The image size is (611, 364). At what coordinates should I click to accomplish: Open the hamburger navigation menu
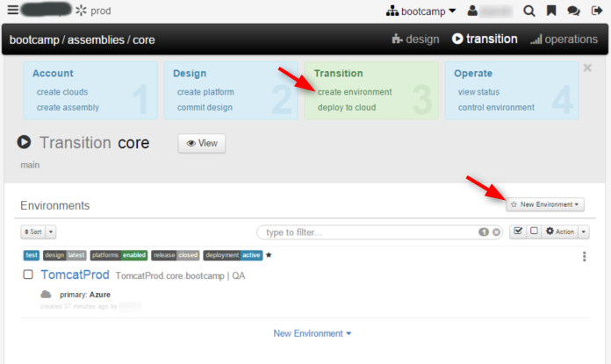click(x=13, y=10)
